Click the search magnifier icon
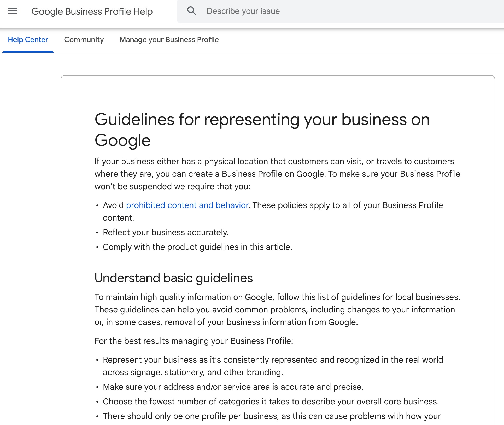504x425 pixels. pyautogui.click(x=192, y=11)
